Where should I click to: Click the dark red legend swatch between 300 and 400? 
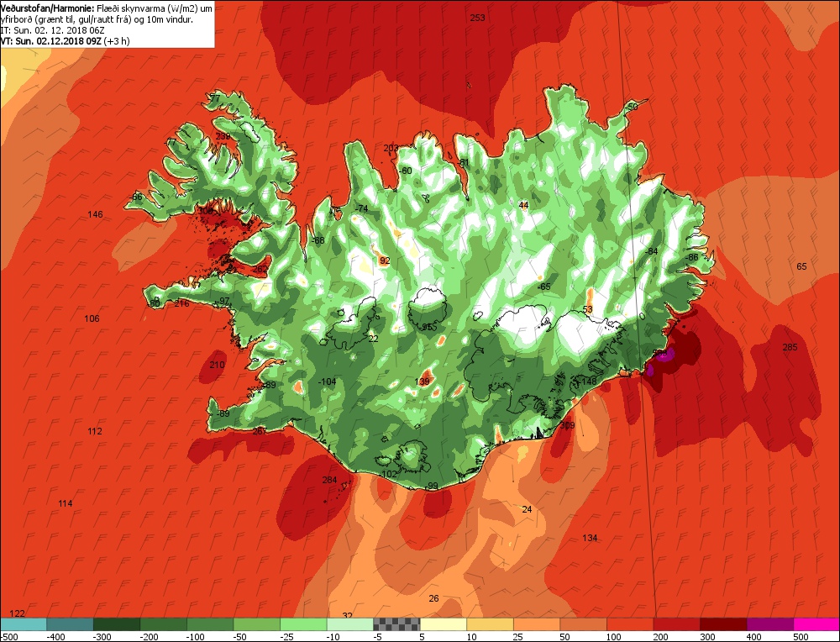723,624
